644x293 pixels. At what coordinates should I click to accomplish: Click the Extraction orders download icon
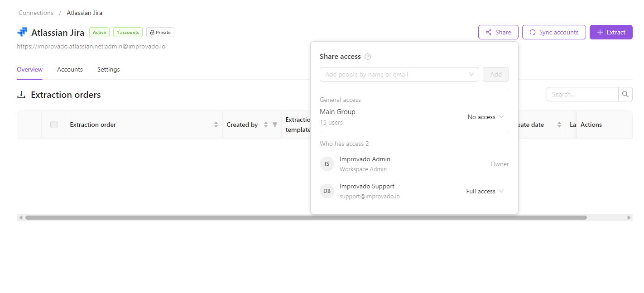(21, 95)
